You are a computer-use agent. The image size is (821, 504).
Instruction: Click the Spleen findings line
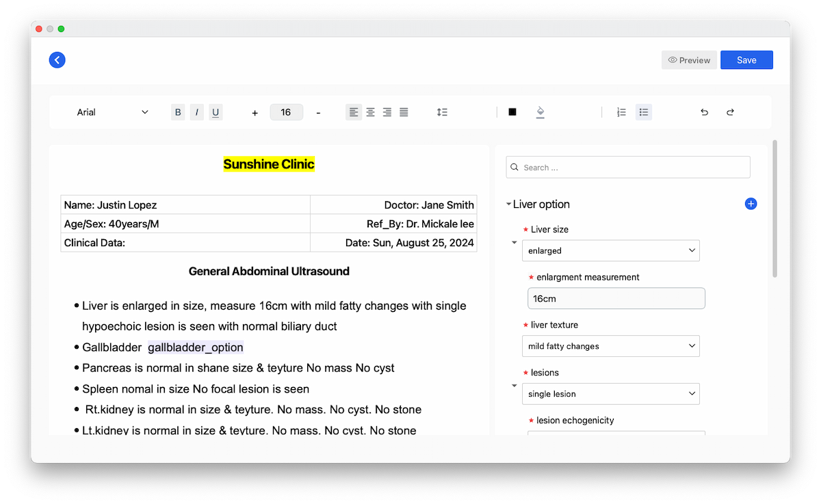tap(196, 389)
